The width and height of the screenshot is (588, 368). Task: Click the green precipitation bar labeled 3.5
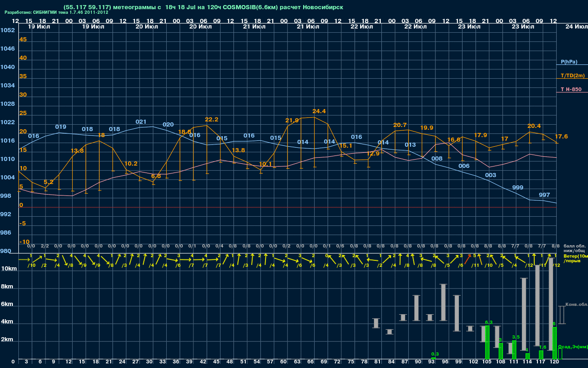[x=514, y=350]
